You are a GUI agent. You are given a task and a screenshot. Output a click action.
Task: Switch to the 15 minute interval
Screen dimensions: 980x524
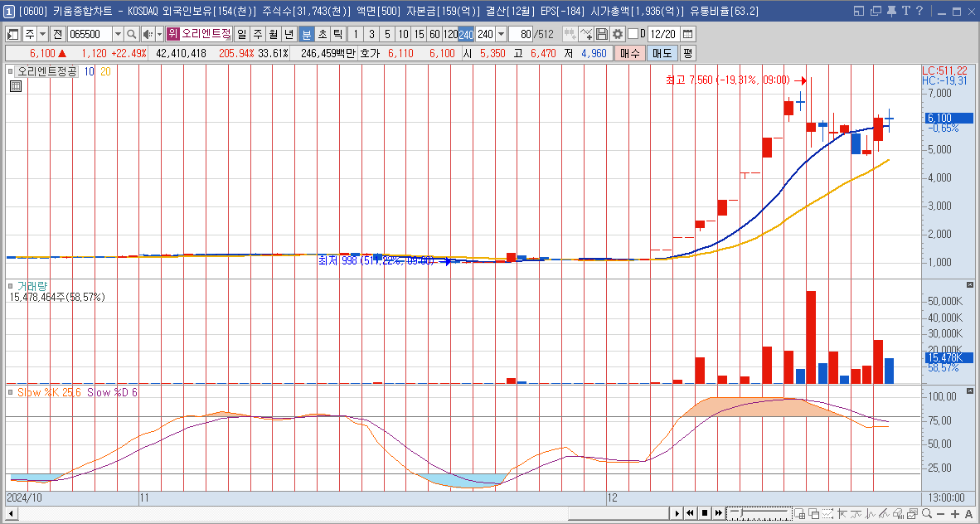point(419,34)
